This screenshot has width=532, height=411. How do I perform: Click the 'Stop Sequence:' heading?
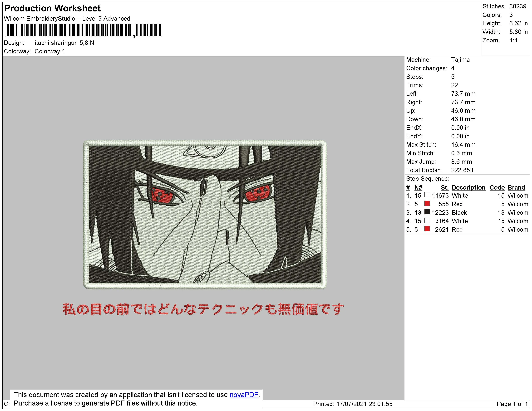pos(428,179)
